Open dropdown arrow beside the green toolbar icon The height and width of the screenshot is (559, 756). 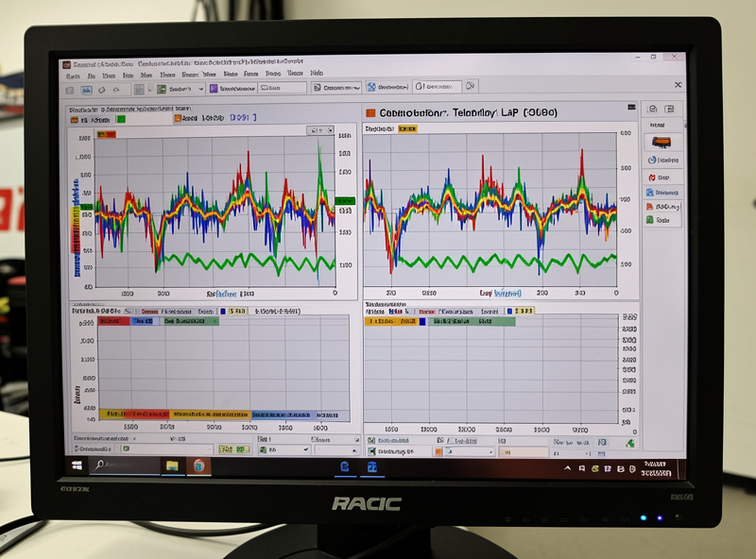pyautogui.click(x=201, y=89)
